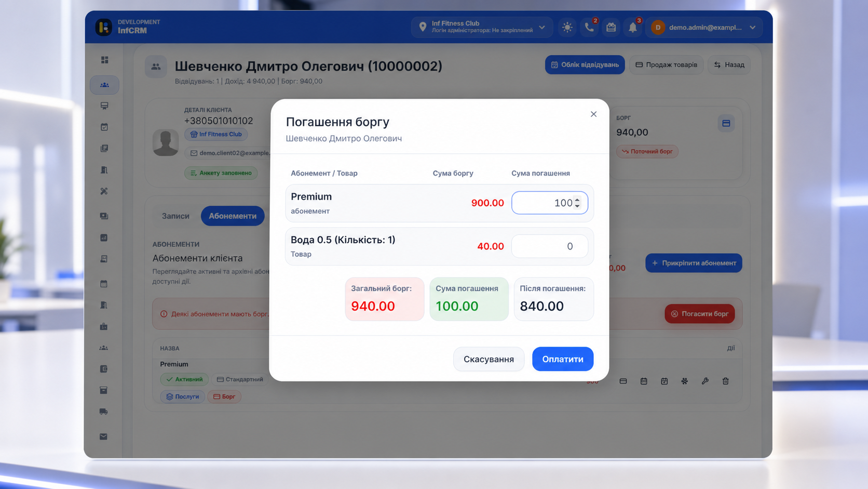Screen dimensions: 868x489
Task: Click the Сума погашення 100.00 card
Action: point(469,299)
